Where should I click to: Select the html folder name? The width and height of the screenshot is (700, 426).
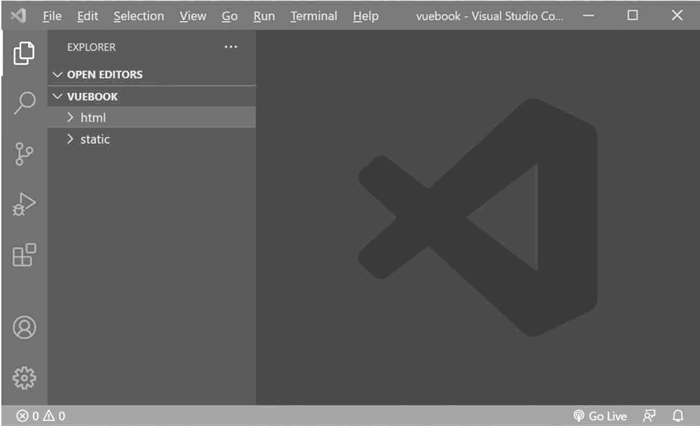pos(93,117)
